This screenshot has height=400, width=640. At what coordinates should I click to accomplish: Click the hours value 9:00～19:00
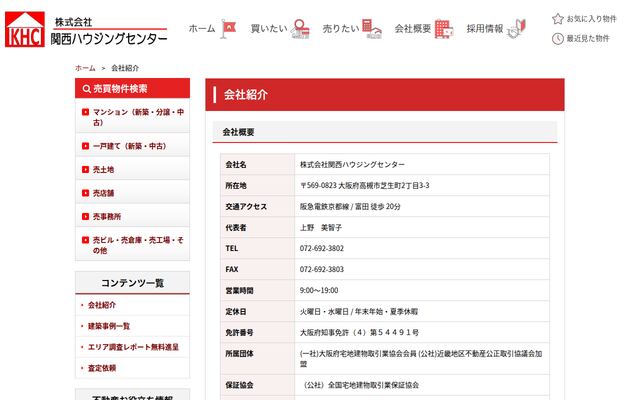pyautogui.click(x=319, y=291)
